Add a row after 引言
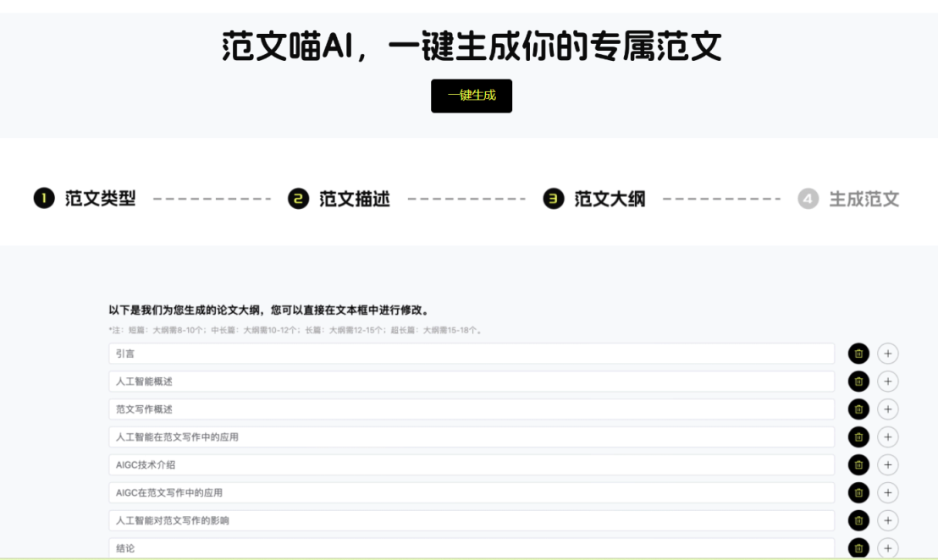The width and height of the screenshot is (938, 560). click(x=887, y=354)
